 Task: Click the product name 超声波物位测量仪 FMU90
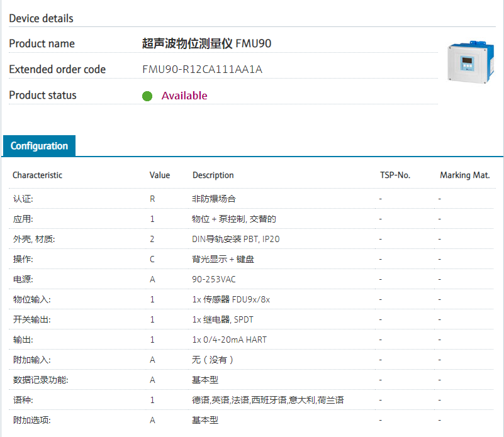pos(207,43)
